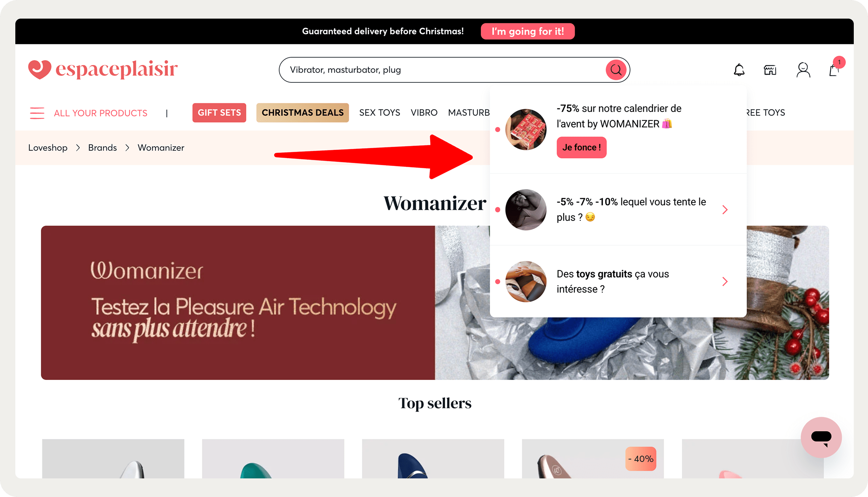Click the "Je fonce !" button
Viewport: 868px width, 497px height.
(x=582, y=147)
